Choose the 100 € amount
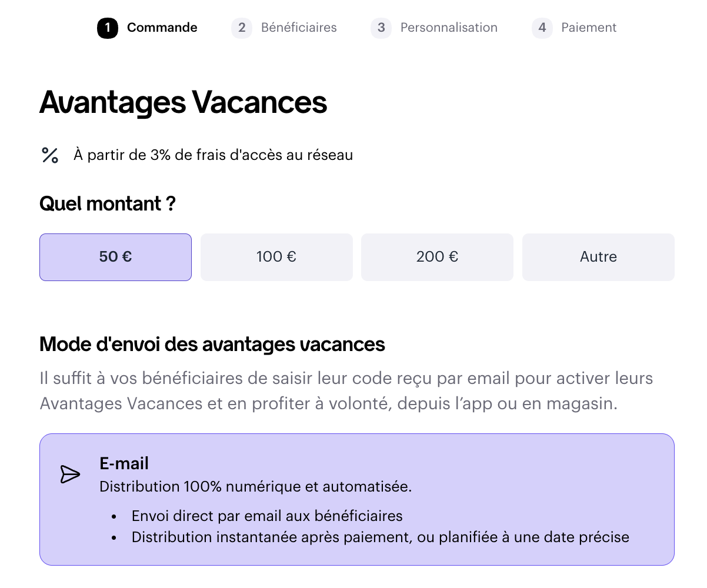707x588 pixels. [x=276, y=257]
